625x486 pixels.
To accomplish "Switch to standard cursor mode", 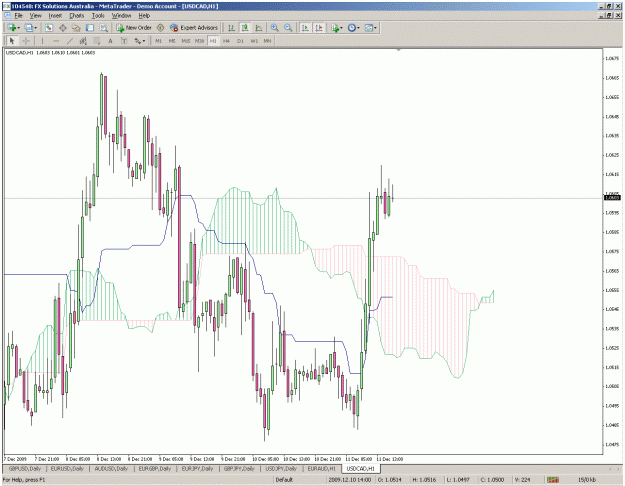I will pyautogui.click(x=12, y=41).
